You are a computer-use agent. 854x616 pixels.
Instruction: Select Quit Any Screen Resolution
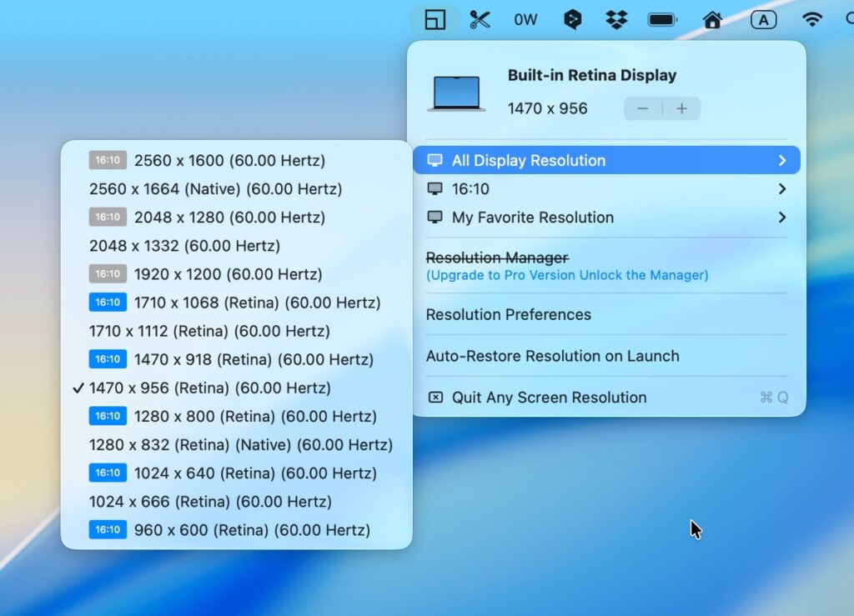pos(549,398)
